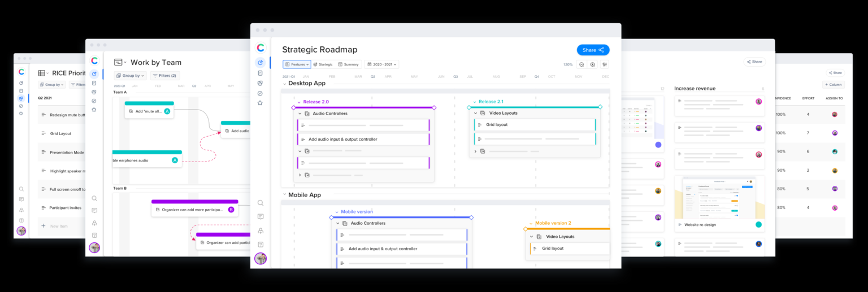Open Website re-design card
The image size is (868, 292).
tap(719, 204)
